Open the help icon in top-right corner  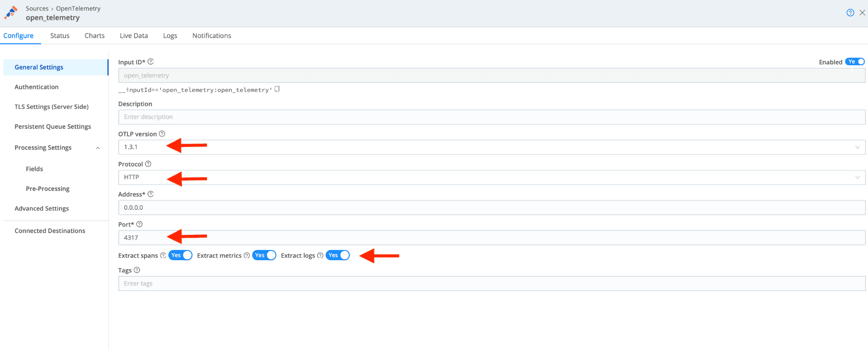point(850,13)
